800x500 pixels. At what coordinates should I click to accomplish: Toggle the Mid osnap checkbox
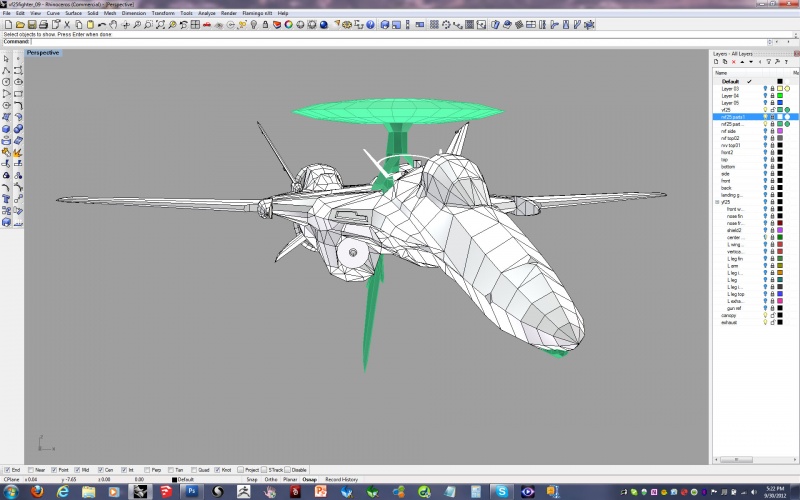(77, 470)
